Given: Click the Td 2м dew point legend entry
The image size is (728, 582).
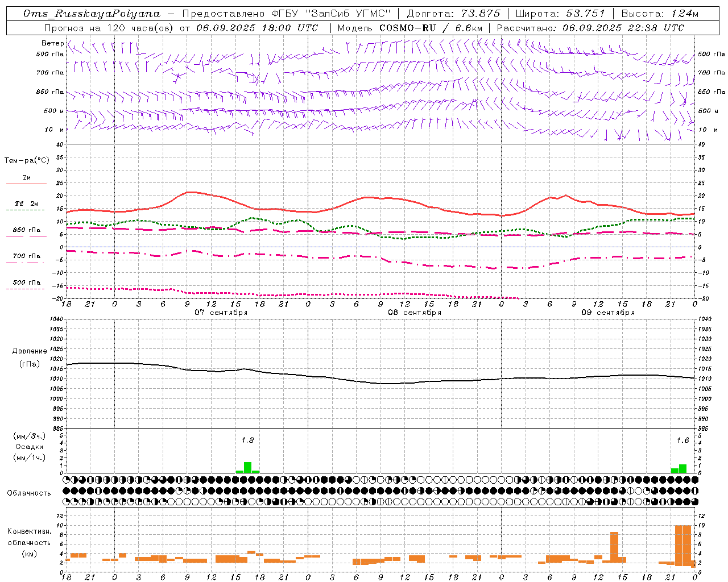Looking at the screenshot, I should pyautogui.click(x=26, y=203).
